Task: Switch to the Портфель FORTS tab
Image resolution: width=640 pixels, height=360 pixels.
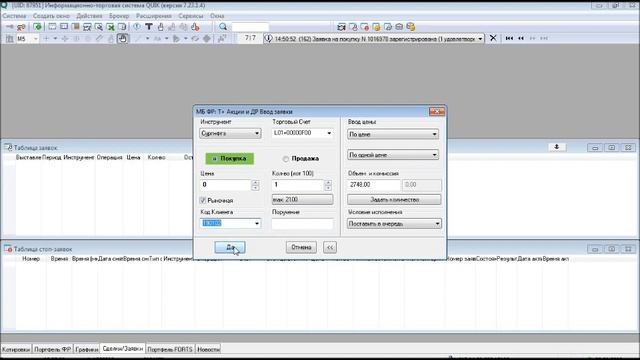Action: [x=170, y=349]
